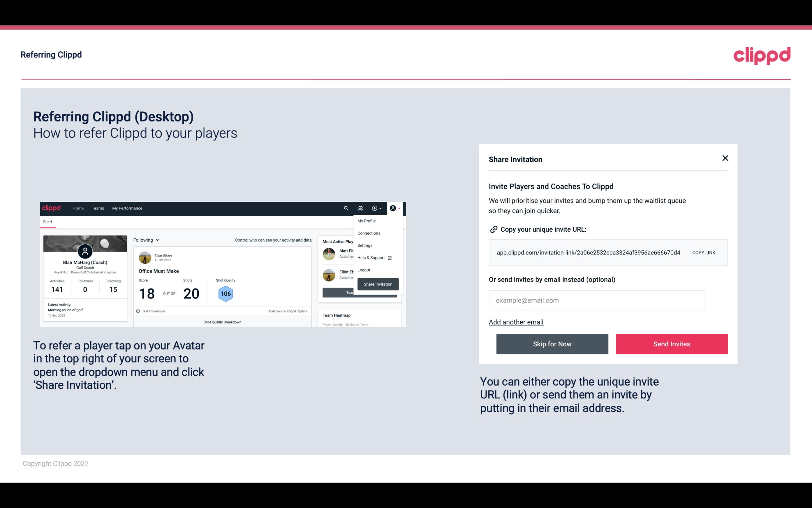Screen dimensions: 812x508
Task: Click the close X icon on Share Invitation dialog
Action: click(726, 158)
